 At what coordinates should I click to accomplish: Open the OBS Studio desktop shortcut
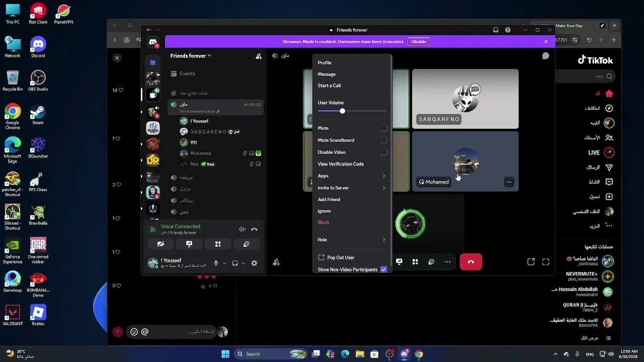coord(38,80)
